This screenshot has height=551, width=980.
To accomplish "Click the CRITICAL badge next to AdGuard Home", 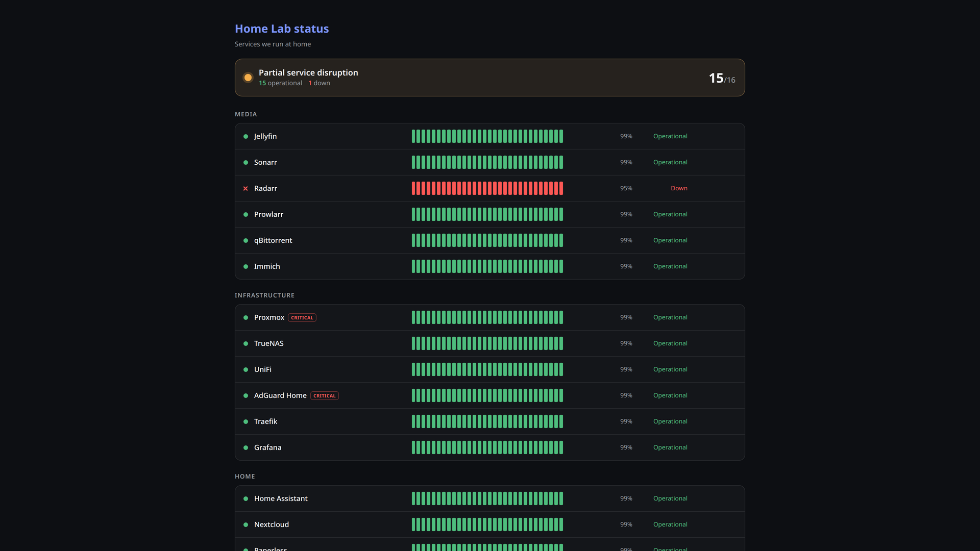I will [x=325, y=395].
